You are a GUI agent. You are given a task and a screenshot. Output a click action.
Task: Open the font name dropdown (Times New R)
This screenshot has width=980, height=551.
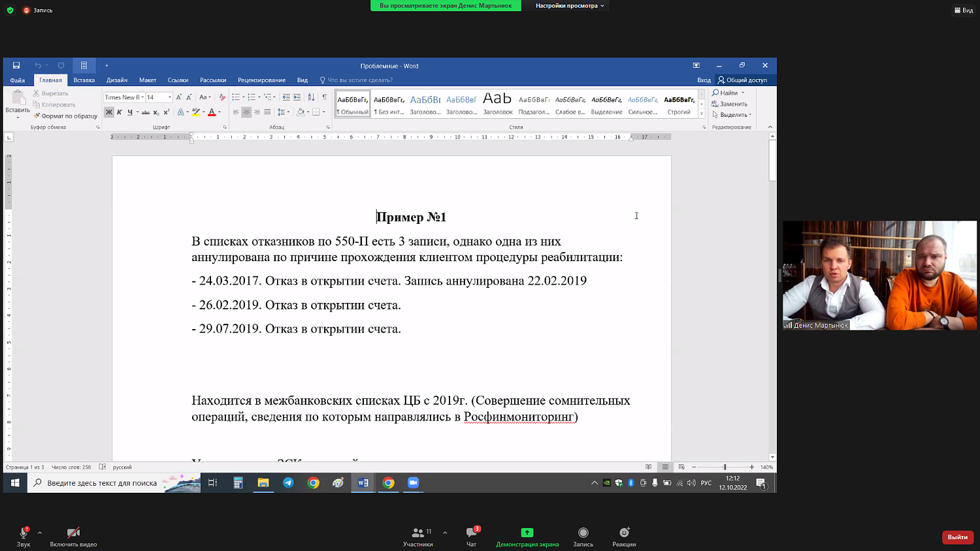pyautogui.click(x=142, y=97)
